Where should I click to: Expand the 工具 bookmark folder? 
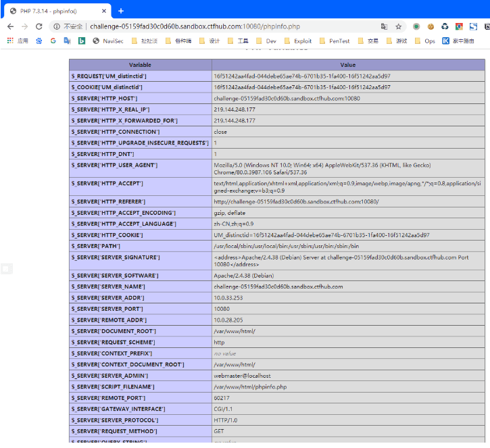pyautogui.click(x=238, y=41)
